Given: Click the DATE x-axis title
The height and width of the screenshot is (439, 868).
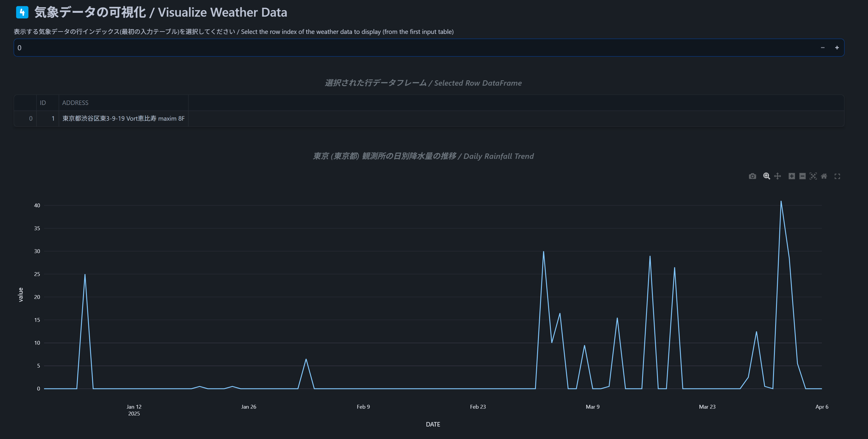Looking at the screenshot, I should [x=433, y=424].
